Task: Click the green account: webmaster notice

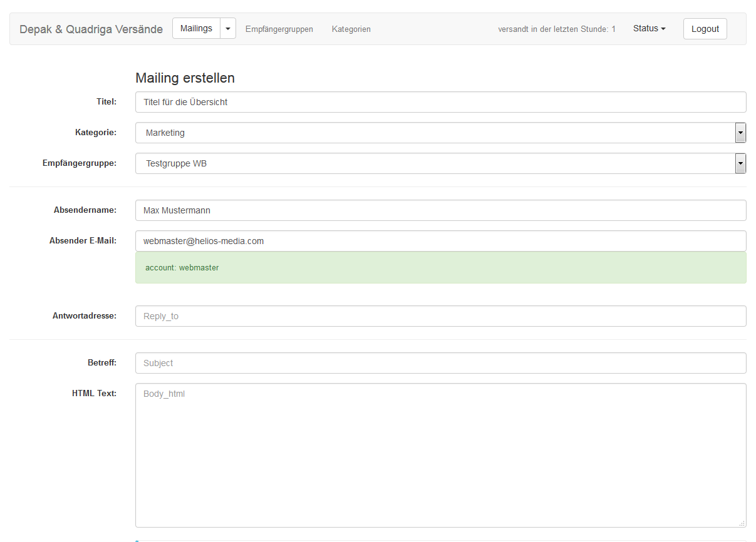Action: click(x=440, y=268)
